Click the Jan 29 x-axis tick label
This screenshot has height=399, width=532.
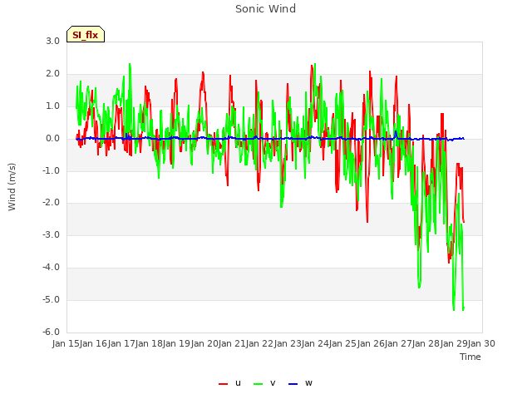coord(454,343)
